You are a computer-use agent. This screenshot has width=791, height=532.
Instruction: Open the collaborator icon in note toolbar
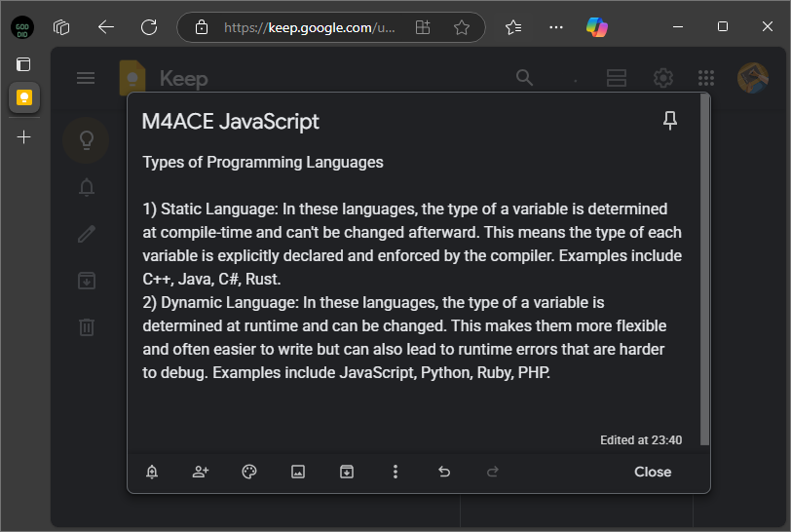[x=201, y=472]
